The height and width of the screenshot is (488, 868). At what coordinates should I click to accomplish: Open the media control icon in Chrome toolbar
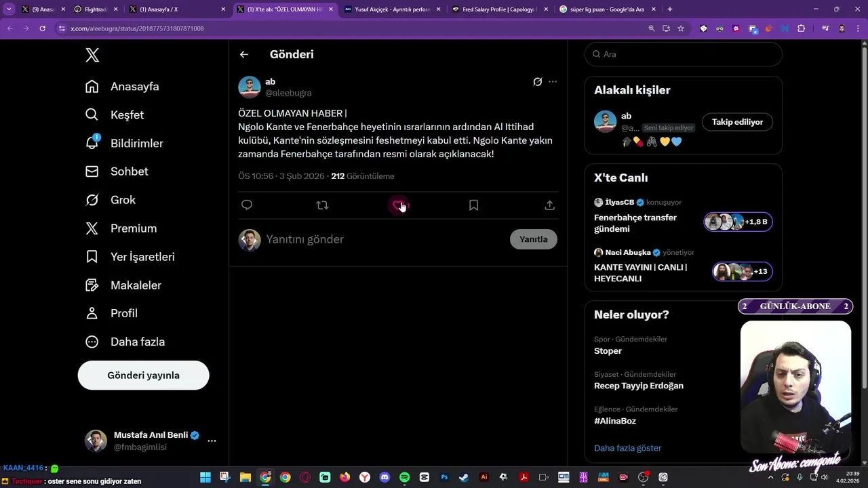pyautogui.click(x=825, y=28)
